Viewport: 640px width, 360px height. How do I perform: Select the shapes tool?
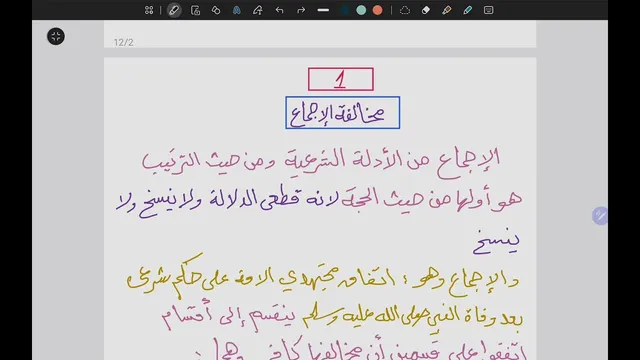[216, 10]
